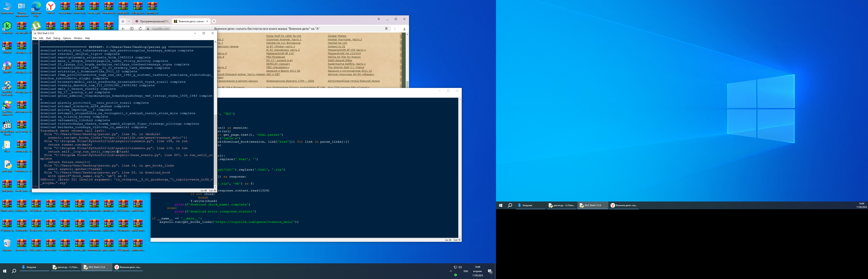The height and width of the screenshot is (279, 868).
Task: Select the f6f_hellcat... archive icon
Action: [36, 206]
